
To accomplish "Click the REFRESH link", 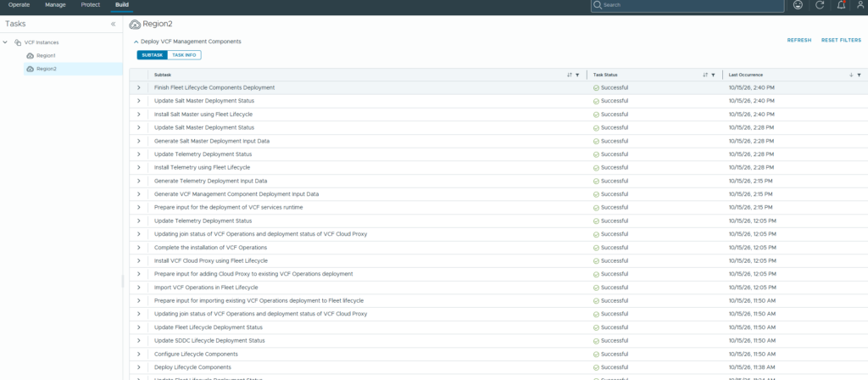I will (x=799, y=41).
